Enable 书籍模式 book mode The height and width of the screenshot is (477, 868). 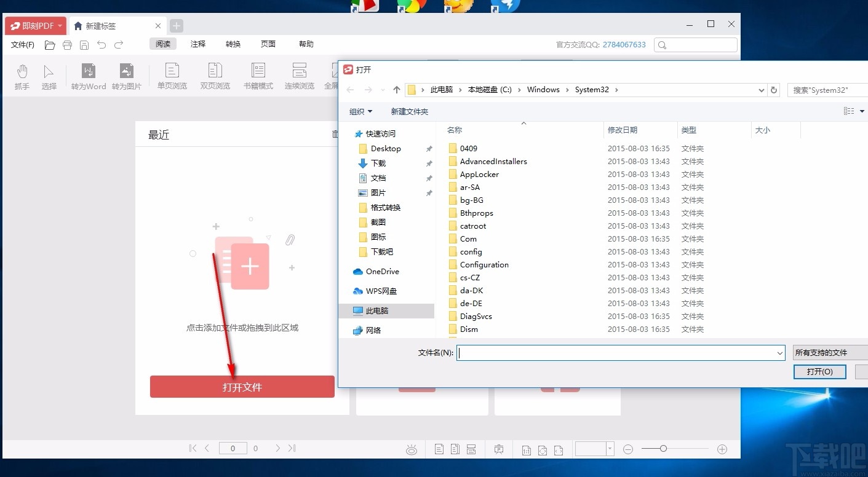(x=258, y=75)
